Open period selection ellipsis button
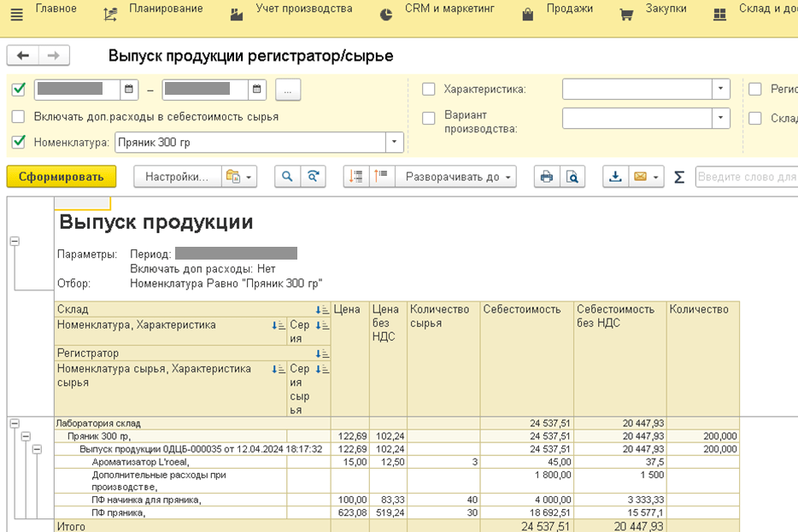 288,90
